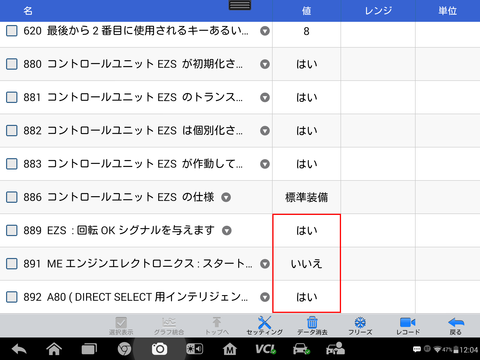The width and height of the screenshot is (480, 360).
Task: Select the 892 A80 DIRECT SELECT label
Action: point(136,297)
